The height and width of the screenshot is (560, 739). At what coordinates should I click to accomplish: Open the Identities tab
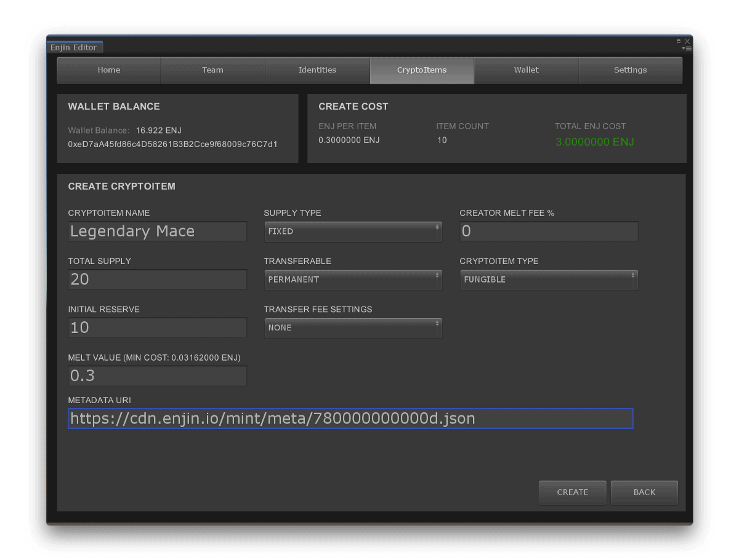[317, 70]
